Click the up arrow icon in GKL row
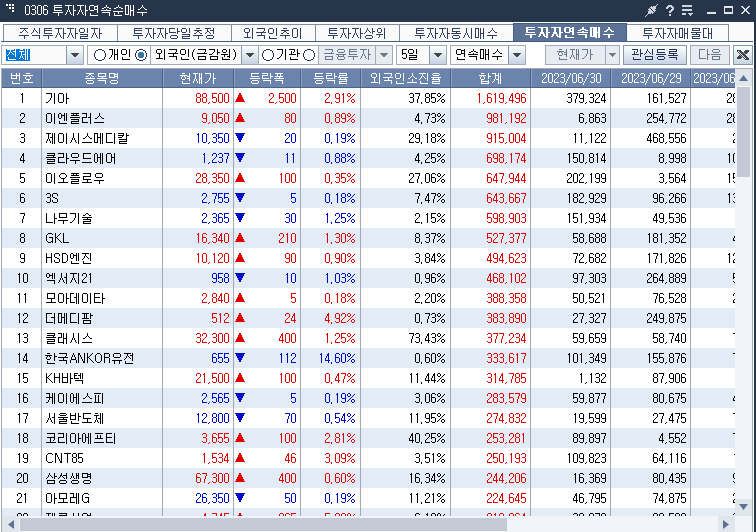This screenshot has width=756, height=532. click(x=240, y=238)
